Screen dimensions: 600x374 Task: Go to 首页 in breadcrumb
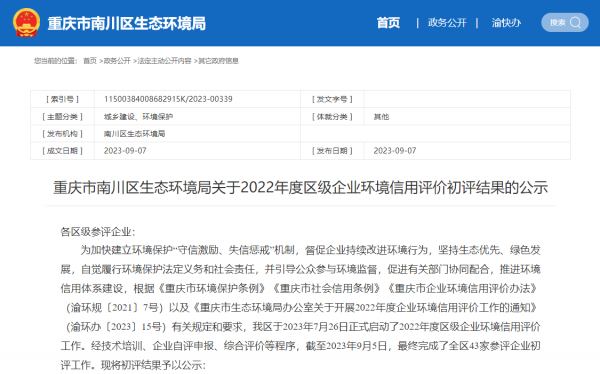90,61
